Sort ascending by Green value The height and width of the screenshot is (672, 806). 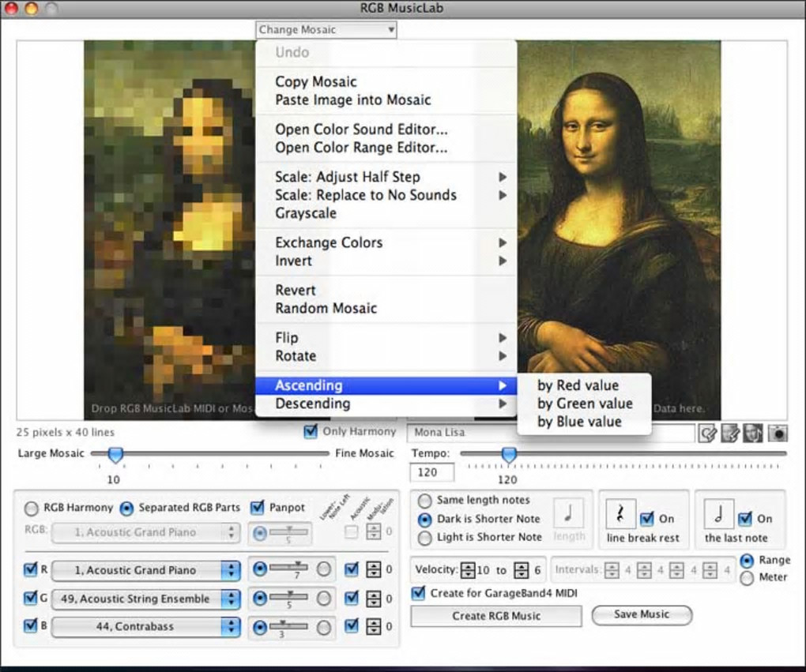point(585,404)
